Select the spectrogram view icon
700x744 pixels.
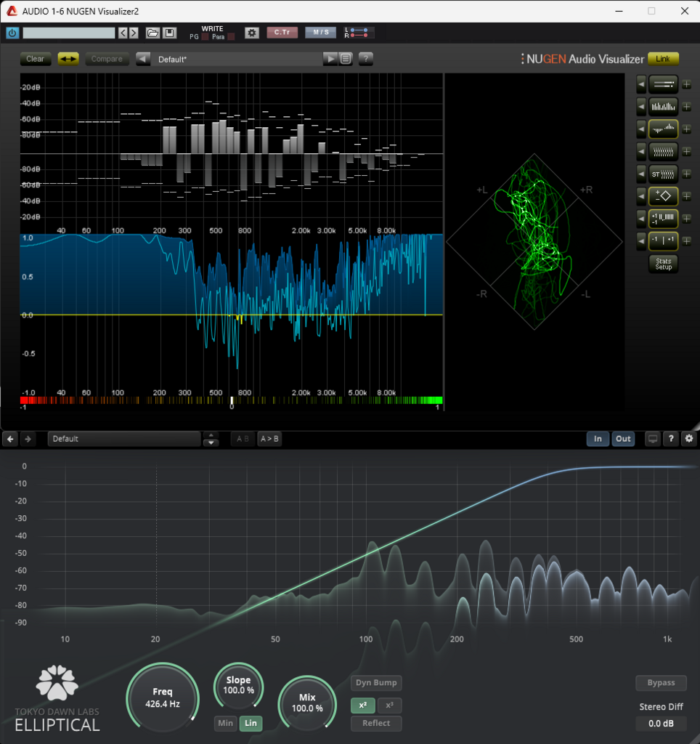663,151
